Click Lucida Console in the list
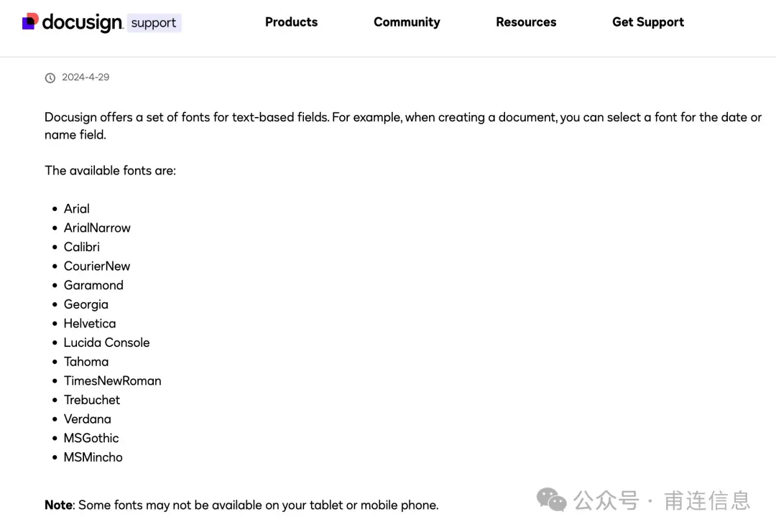This screenshot has width=776, height=532. coord(106,342)
